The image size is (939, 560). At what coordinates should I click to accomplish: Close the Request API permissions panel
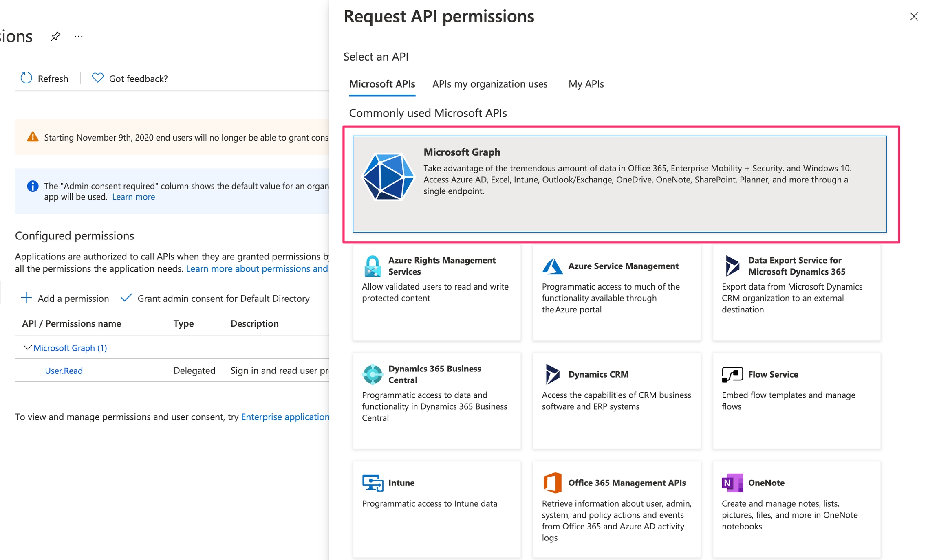(914, 16)
